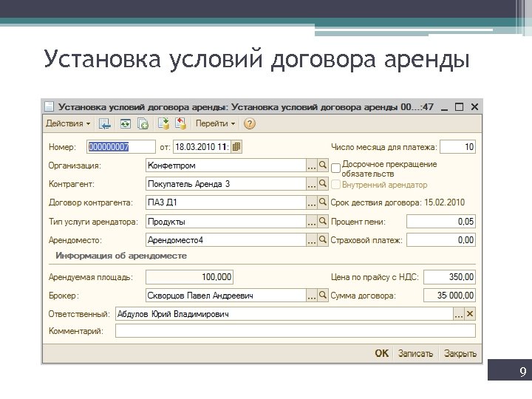Close the window with X button
Screen dimensions: 532x399
[474, 107]
